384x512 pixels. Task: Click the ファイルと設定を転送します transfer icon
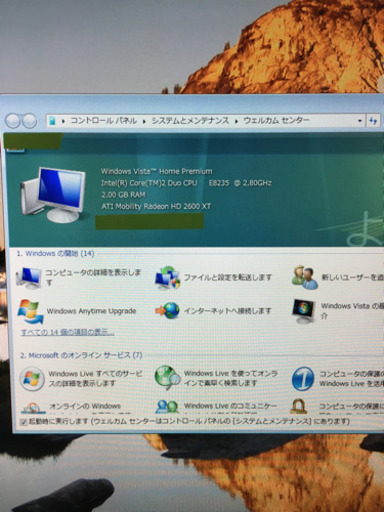[168, 277]
